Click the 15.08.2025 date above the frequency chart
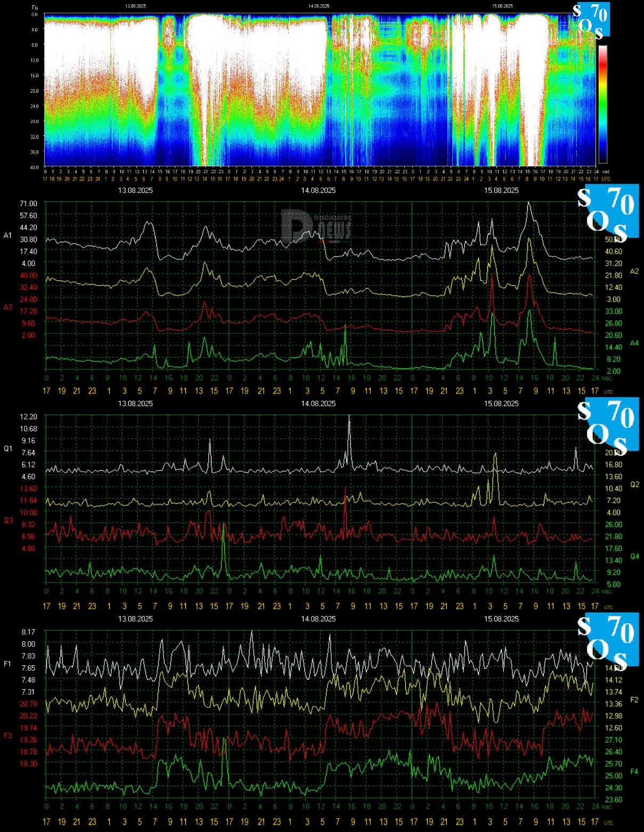The image size is (644, 832). click(501, 619)
